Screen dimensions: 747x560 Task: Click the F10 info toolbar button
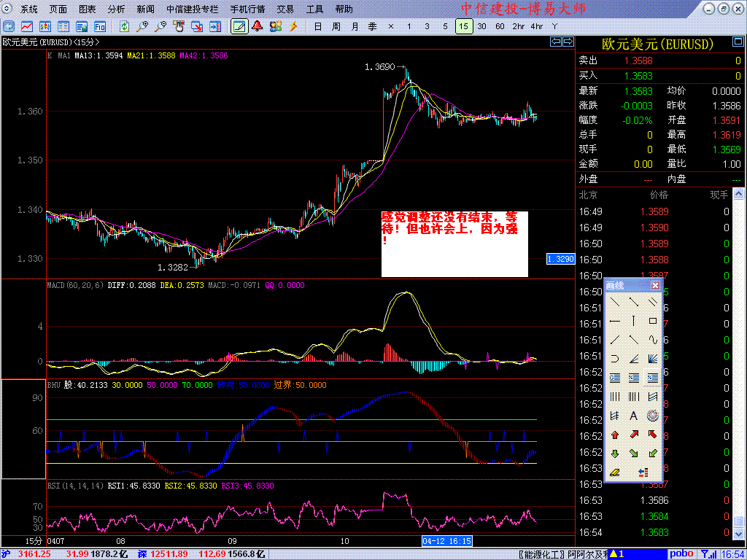coord(99,26)
